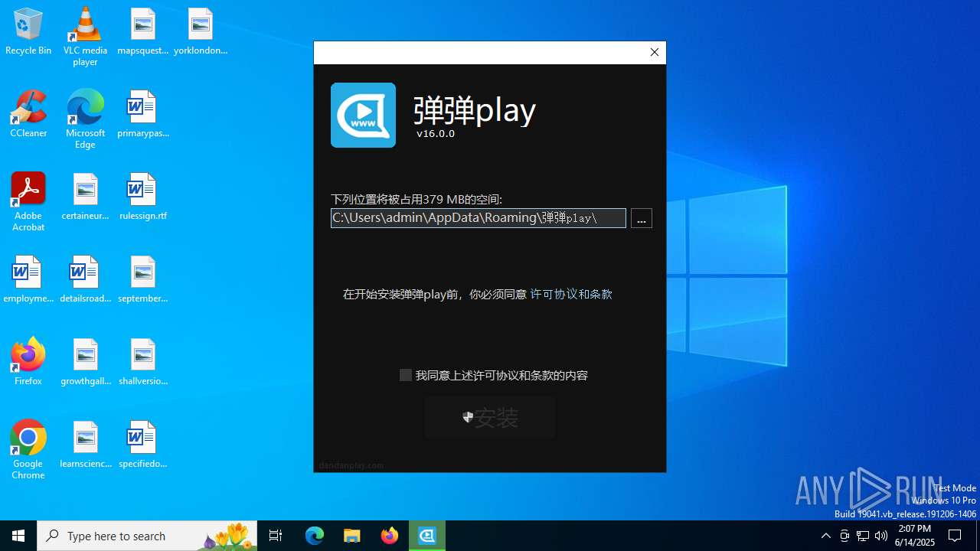
Task: Select the growthgall image file icon
Action: click(85, 363)
